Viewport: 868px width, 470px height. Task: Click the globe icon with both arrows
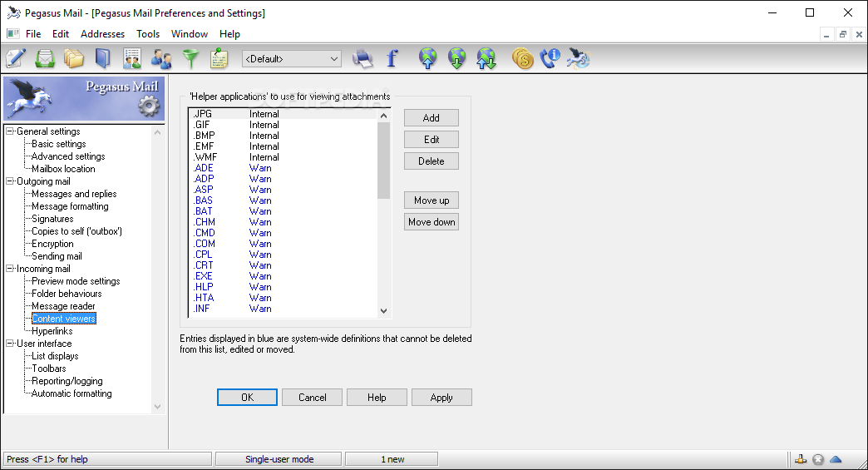point(486,58)
